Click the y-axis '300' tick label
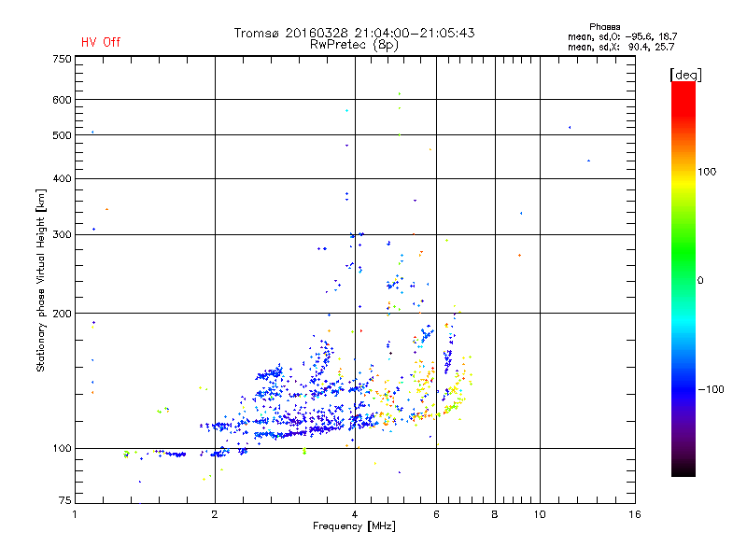 click(62, 234)
